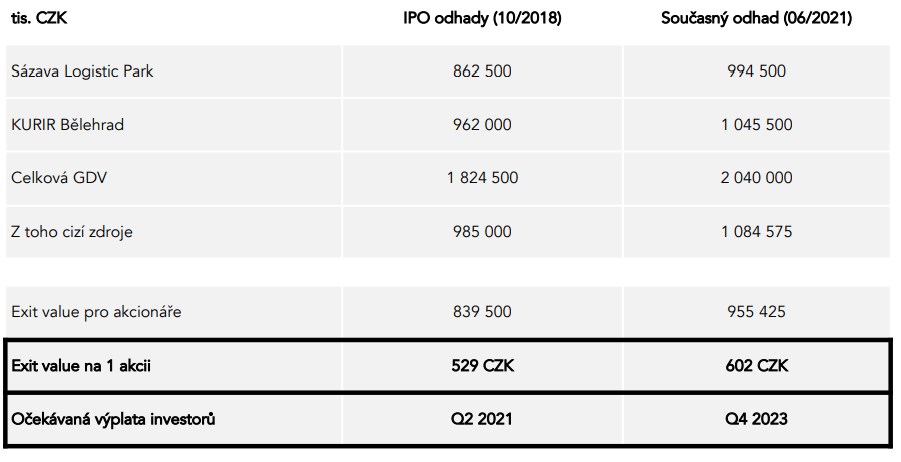Image resolution: width=901 pixels, height=462 pixels.
Task: Select the 'IPO odhady (10/2018)' column header
Action: tap(482, 18)
